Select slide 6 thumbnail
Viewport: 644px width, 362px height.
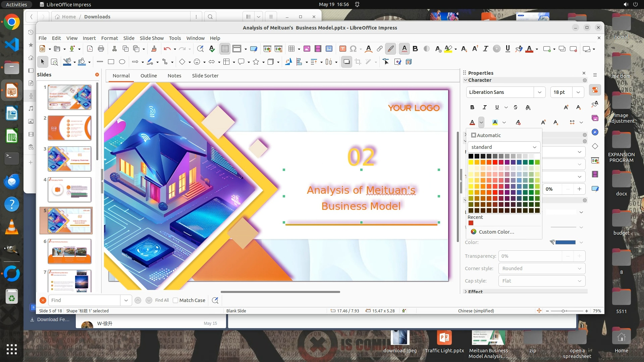tap(69, 251)
